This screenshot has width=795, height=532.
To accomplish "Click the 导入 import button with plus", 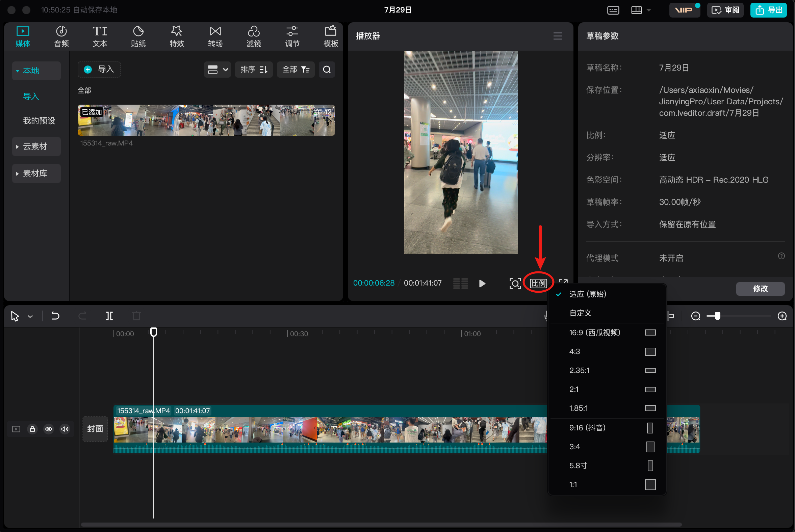I will pos(99,70).
